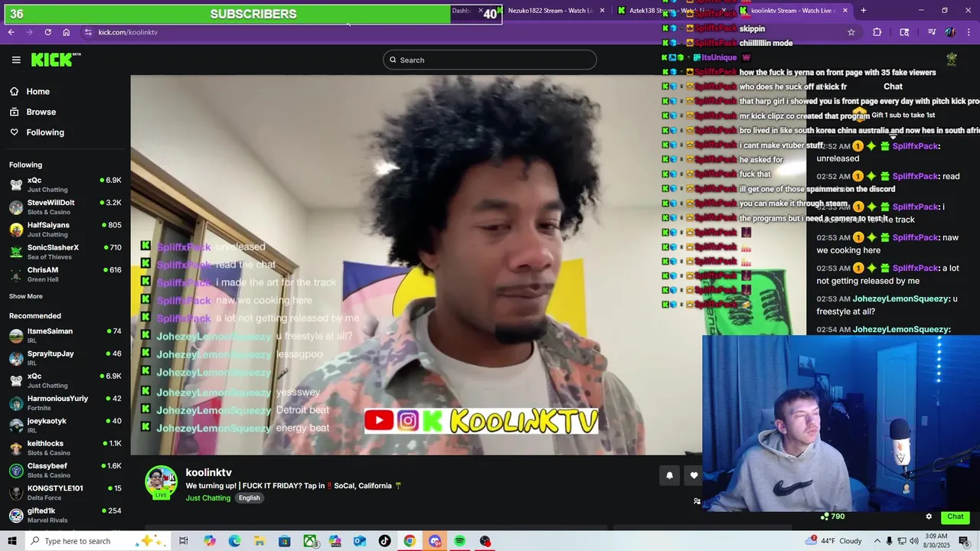Open SteveWillDoIt channel in Following list
Screen dimensions: 980x551
tap(65, 207)
